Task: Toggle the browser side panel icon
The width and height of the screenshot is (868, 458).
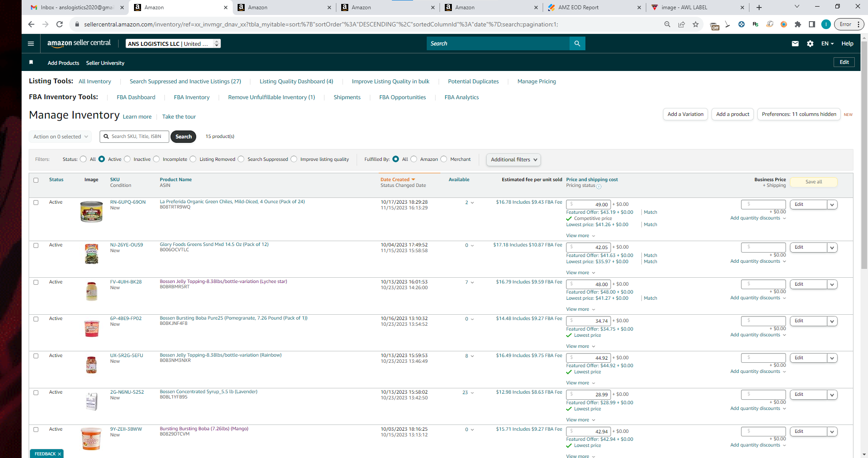Action: click(x=812, y=24)
